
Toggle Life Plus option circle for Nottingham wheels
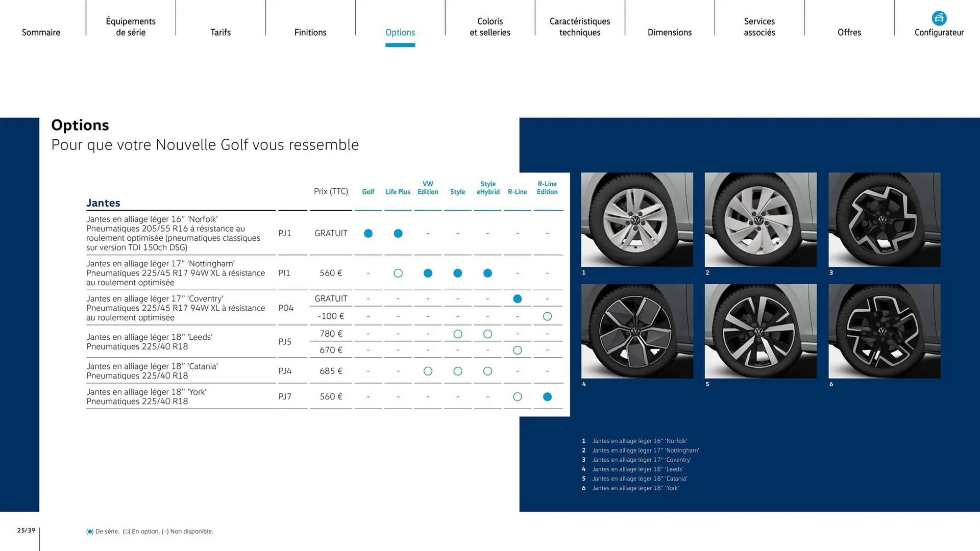[x=398, y=273]
